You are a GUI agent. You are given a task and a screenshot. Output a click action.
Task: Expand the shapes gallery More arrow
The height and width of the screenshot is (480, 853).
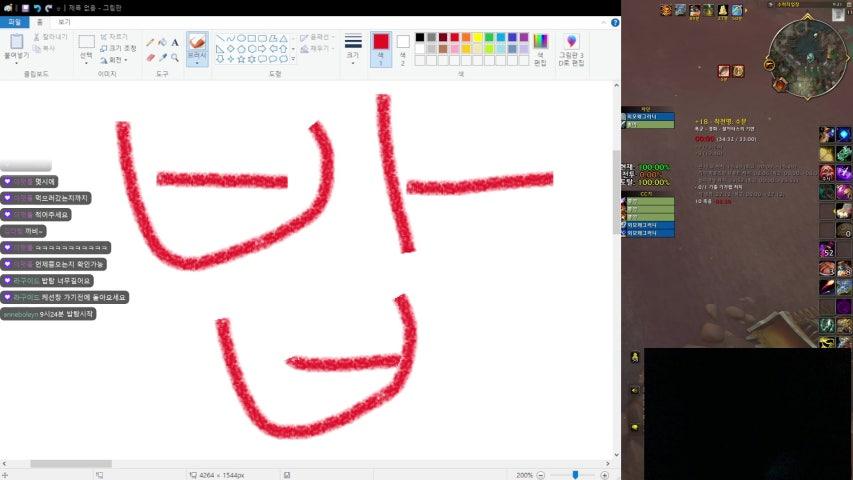(293, 59)
